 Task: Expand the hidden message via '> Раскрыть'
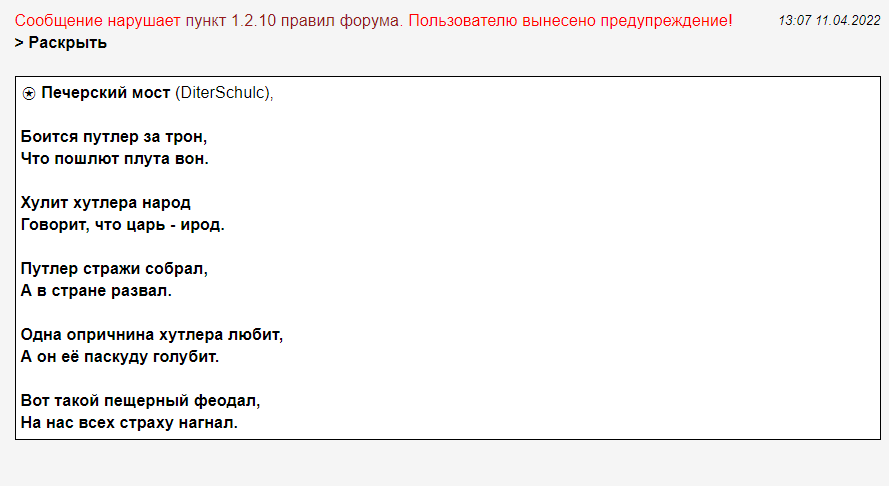pyautogui.click(x=61, y=43)
